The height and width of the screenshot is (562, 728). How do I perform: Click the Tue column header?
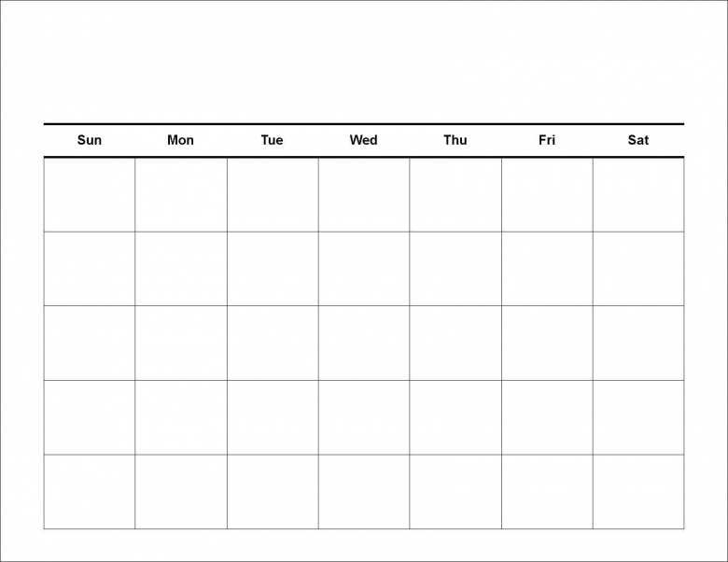tap(273, 140)
